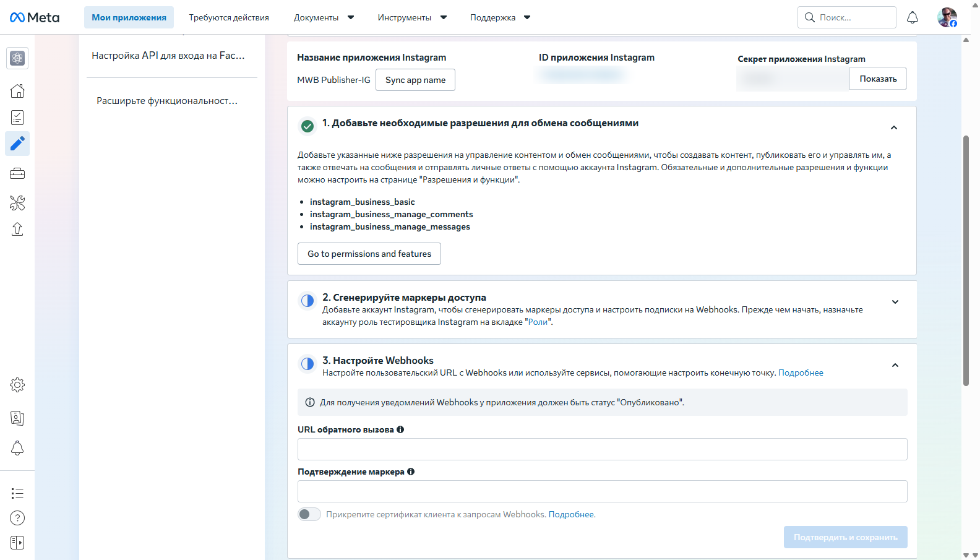Select the Мои приложения tab
The height and width of the screenshot is (560, 980).
click(129, 17)
